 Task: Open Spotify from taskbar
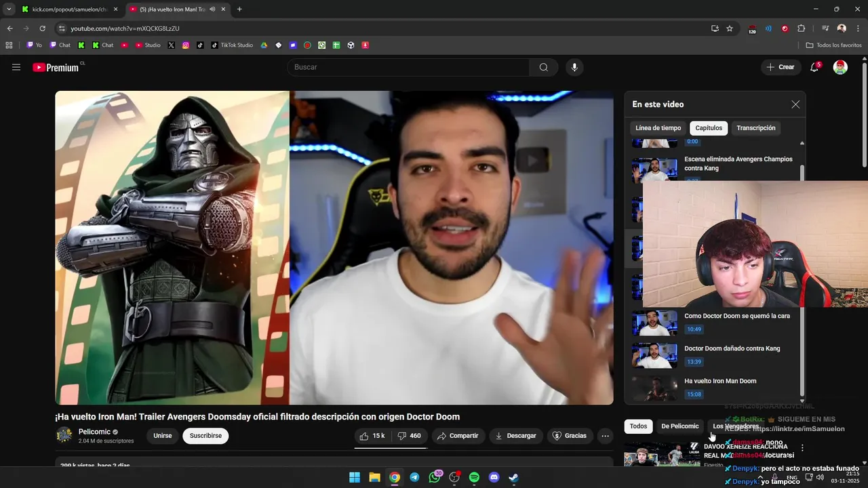click(x=474, y=477)
